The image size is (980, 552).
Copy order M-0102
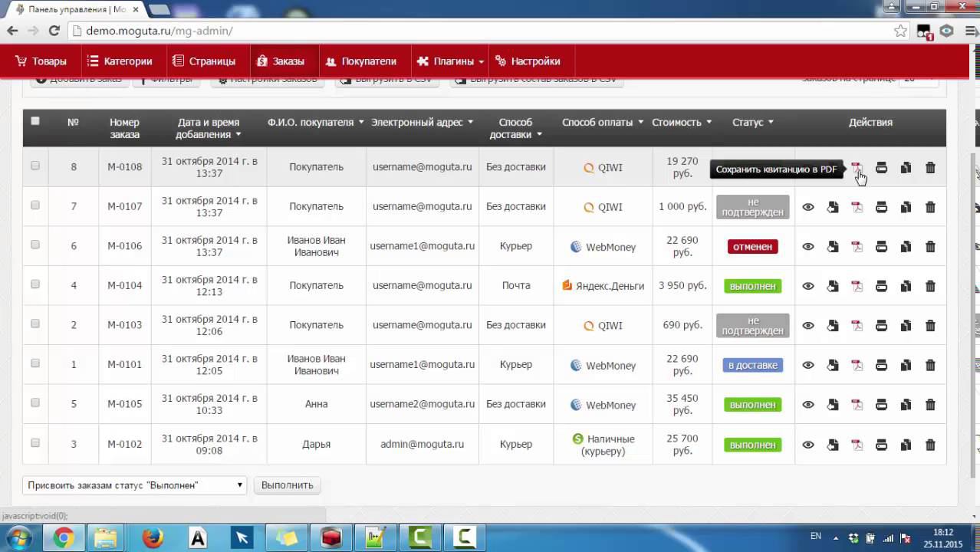tap(906, 445)
